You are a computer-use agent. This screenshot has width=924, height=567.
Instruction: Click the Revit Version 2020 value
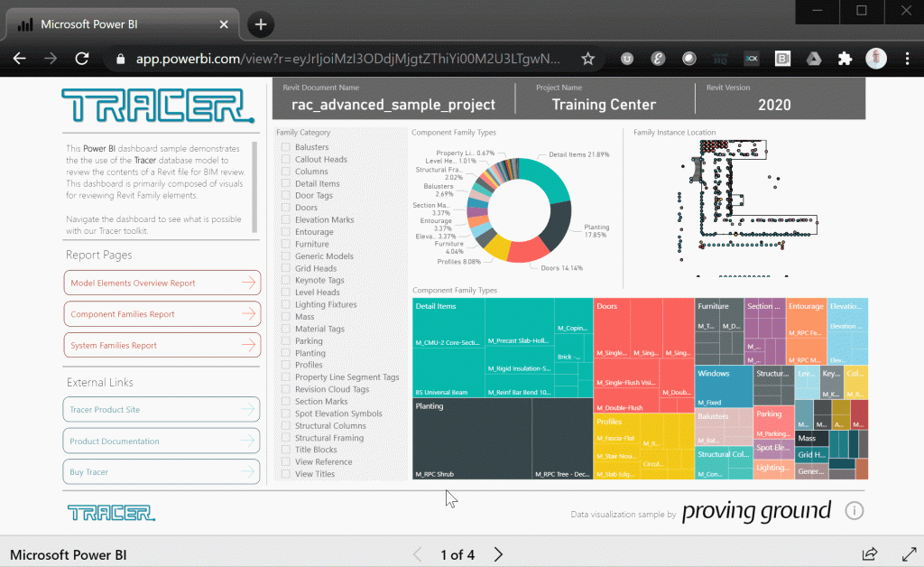774,105
